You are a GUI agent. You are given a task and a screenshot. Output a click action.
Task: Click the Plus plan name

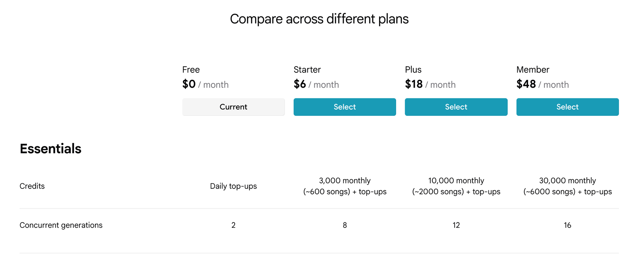[413, 69]
